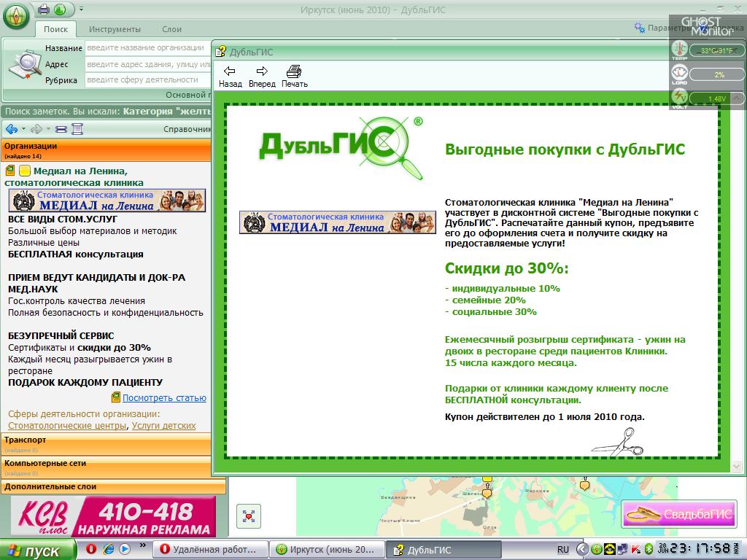
Task: Switch to Удалённая работ... Opera taskbar button
Action: coord(209,550)
